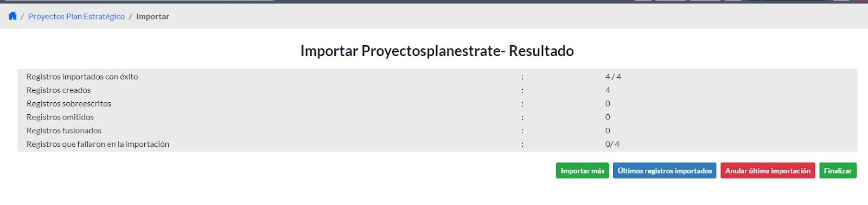Select the Registros creados row label
The image size is (868, 205).
pos(59,90)
